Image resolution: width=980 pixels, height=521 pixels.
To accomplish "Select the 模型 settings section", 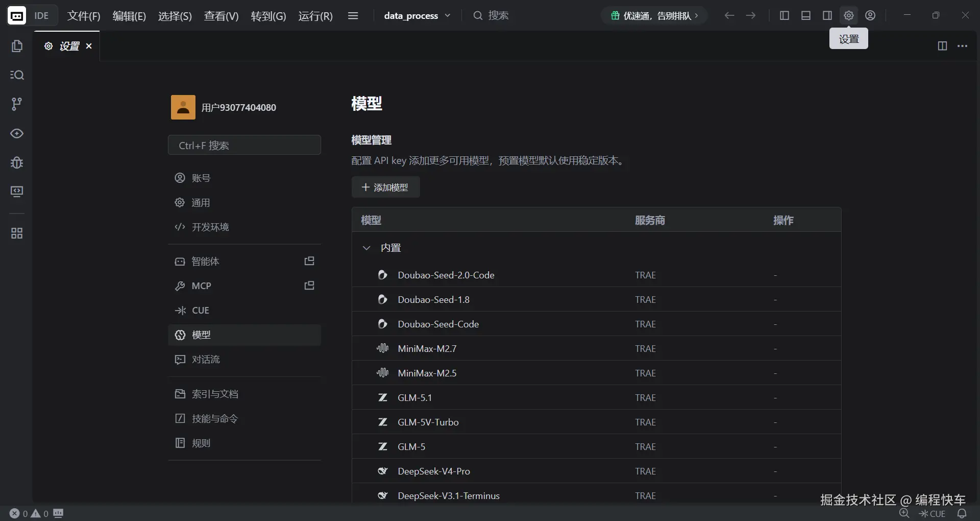I will click(244, 335).
